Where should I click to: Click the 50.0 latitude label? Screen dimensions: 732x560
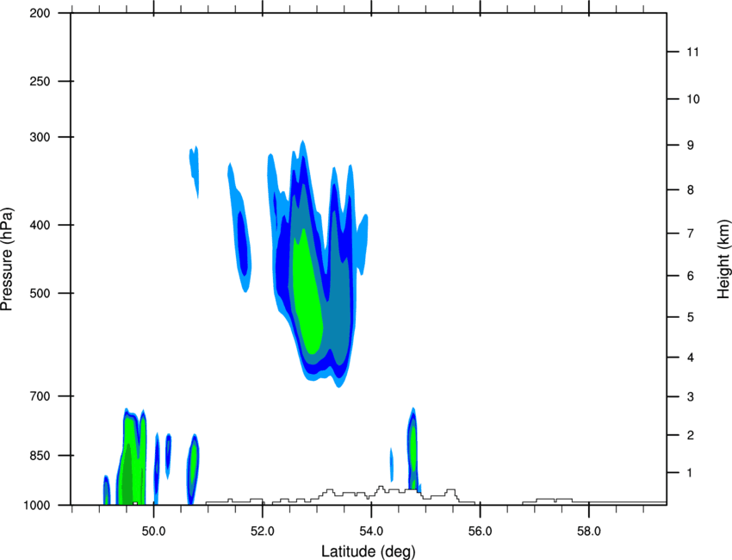tap(154, 532)
